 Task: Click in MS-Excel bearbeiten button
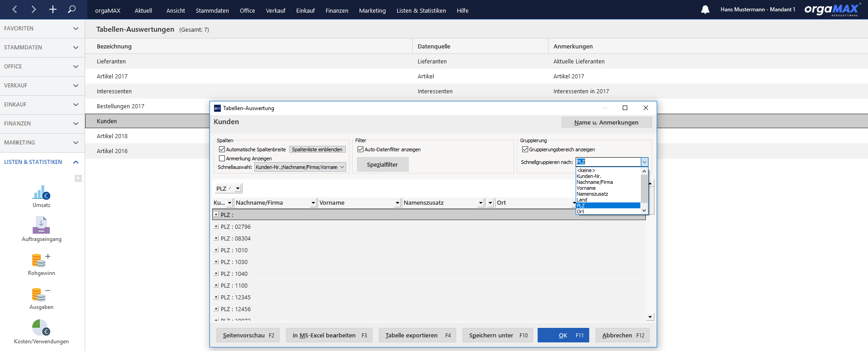pyautogui.click(x=329, y=335)
